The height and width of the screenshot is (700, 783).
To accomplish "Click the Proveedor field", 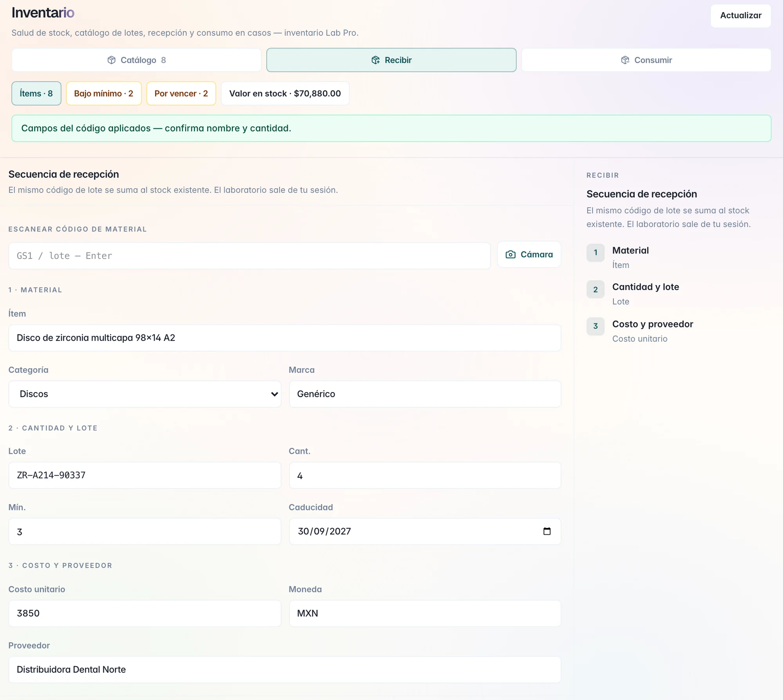I will pos(285,670).
